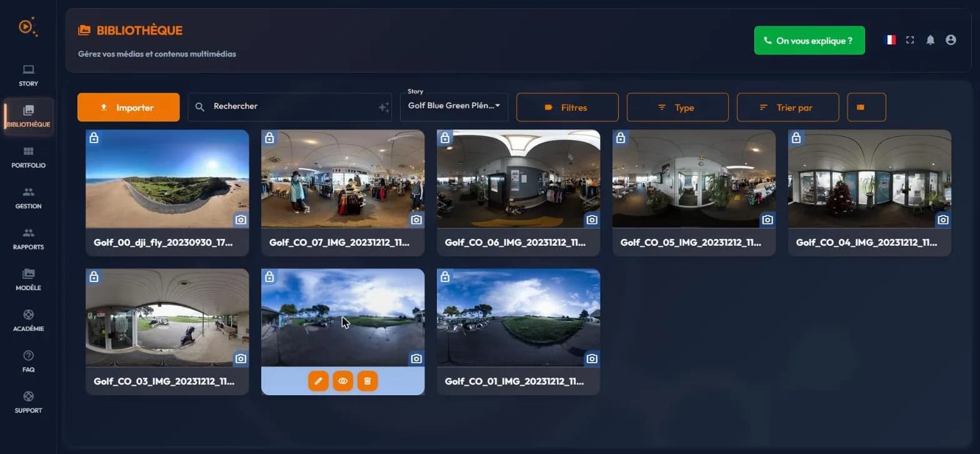Click camera icon on Golf_CO_07 card

point(416,219)
